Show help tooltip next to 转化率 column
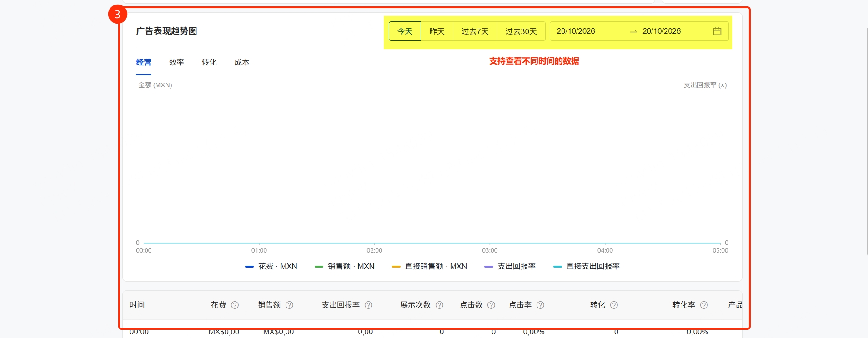 (x=704, y=305)
